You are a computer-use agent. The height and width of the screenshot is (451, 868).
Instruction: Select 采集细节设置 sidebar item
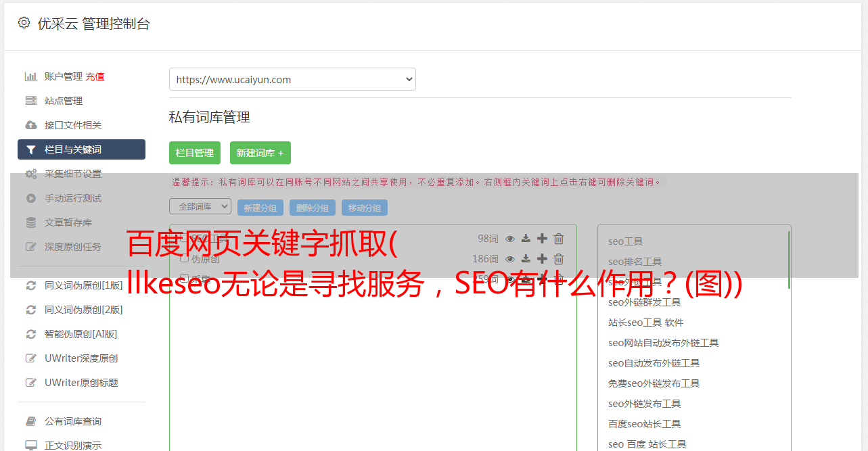click(73, 174)
